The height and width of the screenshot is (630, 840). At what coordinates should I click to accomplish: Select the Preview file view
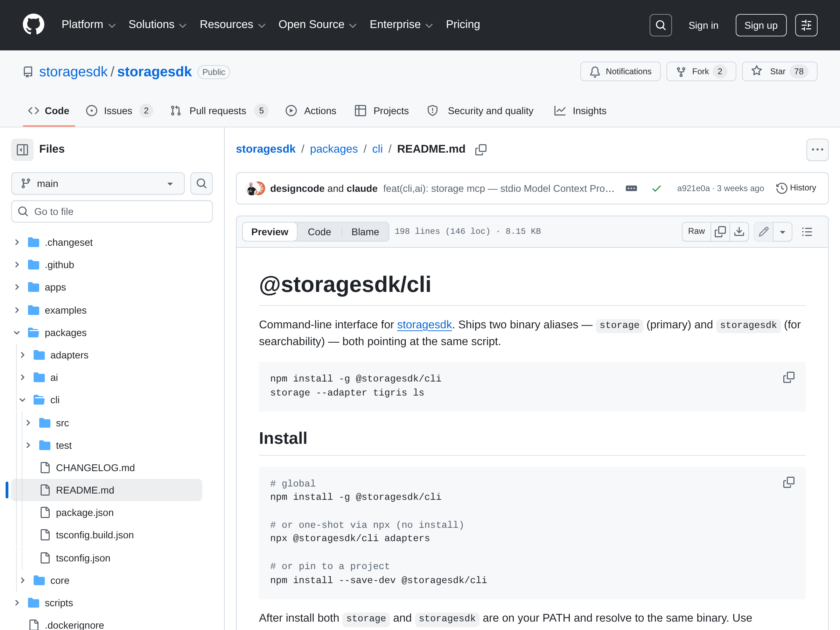[x=269, y=232]
